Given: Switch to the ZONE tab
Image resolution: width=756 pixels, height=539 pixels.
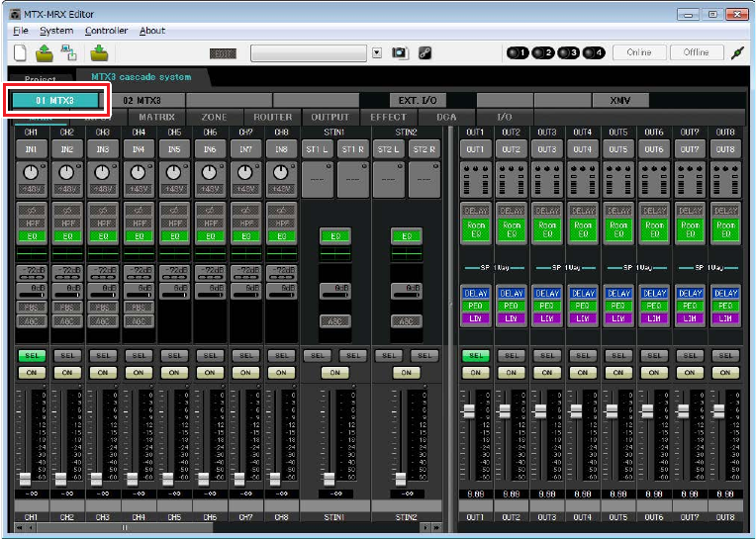Looking at the screenshot, I should click(215, 117).
